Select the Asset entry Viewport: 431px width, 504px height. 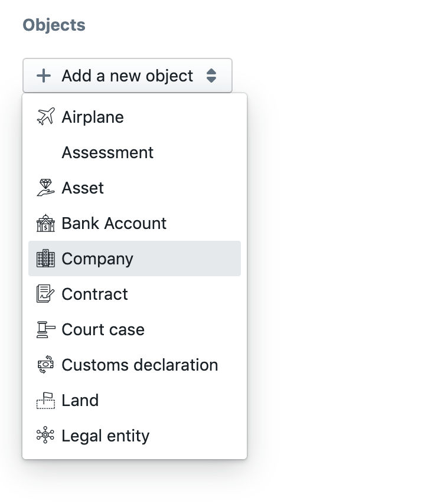pos(135,188)
